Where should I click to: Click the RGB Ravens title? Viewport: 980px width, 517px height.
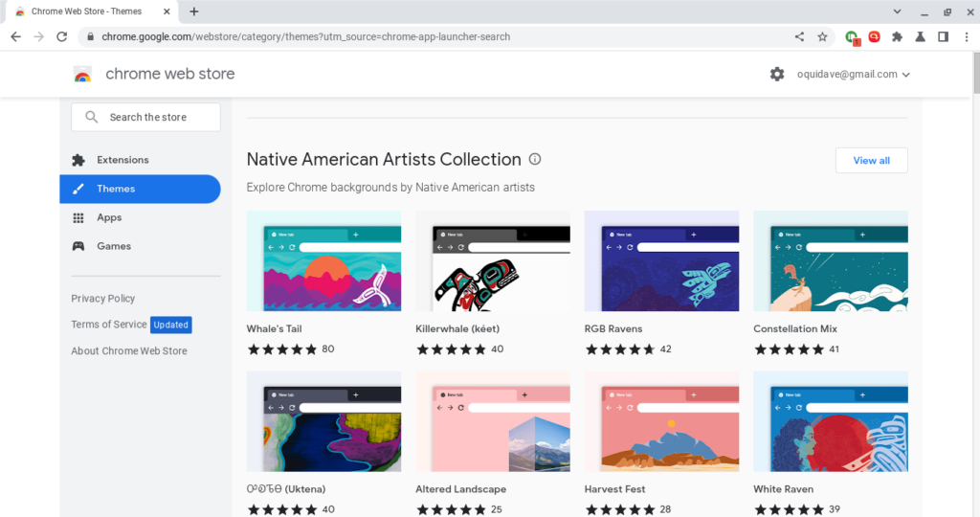613,328
